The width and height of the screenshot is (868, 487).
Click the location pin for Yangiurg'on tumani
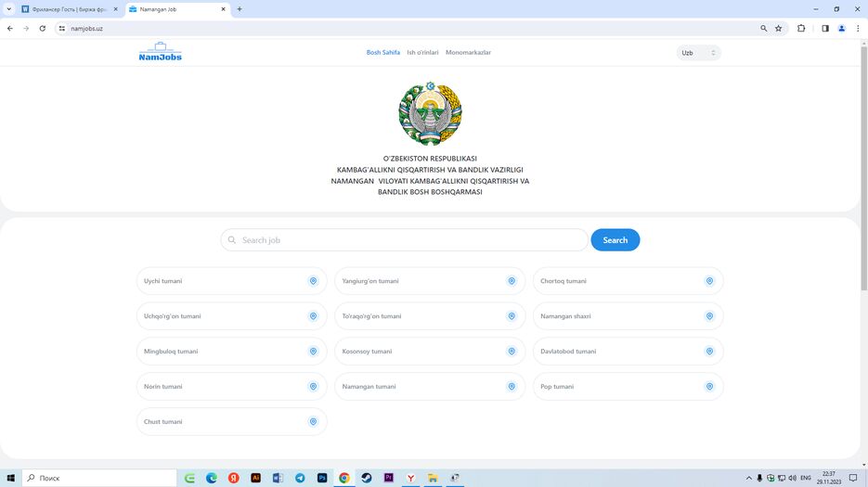coord(512,281)
